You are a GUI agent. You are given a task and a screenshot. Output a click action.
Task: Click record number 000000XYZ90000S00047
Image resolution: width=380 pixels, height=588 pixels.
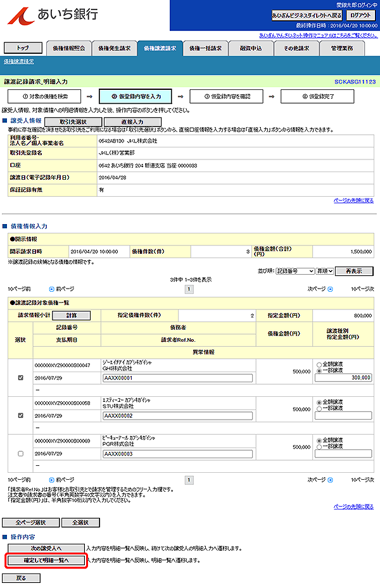click(62, 365)
